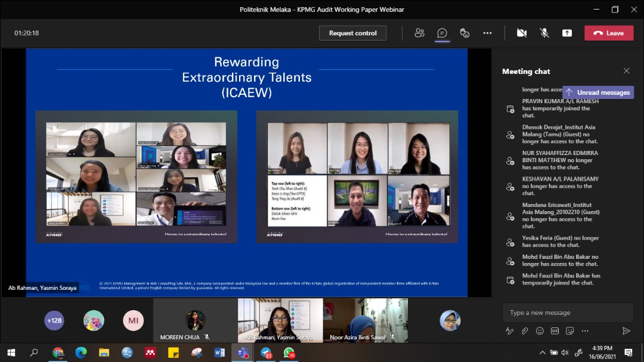Image resolution: width=644 pixels, height=362 pixels.
Task: Open the volume control in system tray
Action: click(565, 352)
